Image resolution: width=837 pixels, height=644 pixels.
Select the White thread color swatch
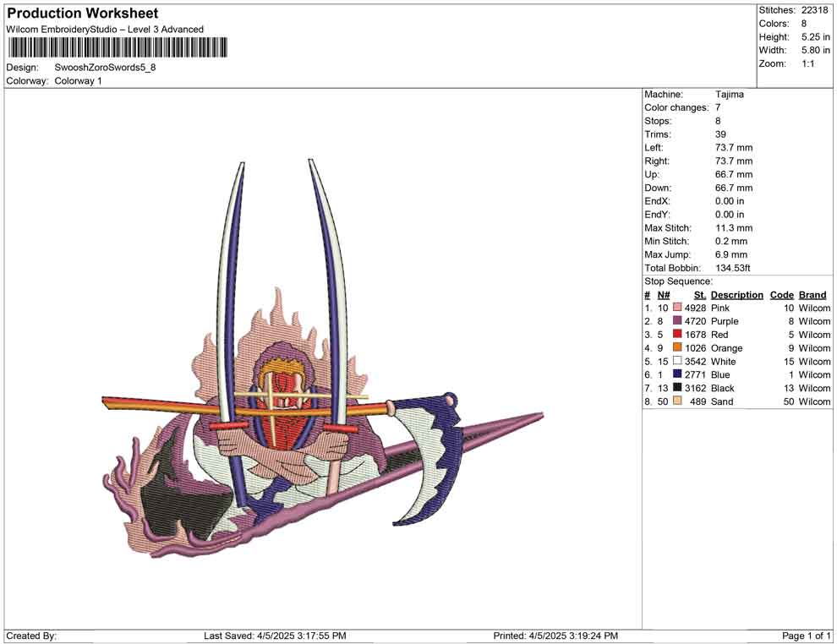(x=677, y=362)
